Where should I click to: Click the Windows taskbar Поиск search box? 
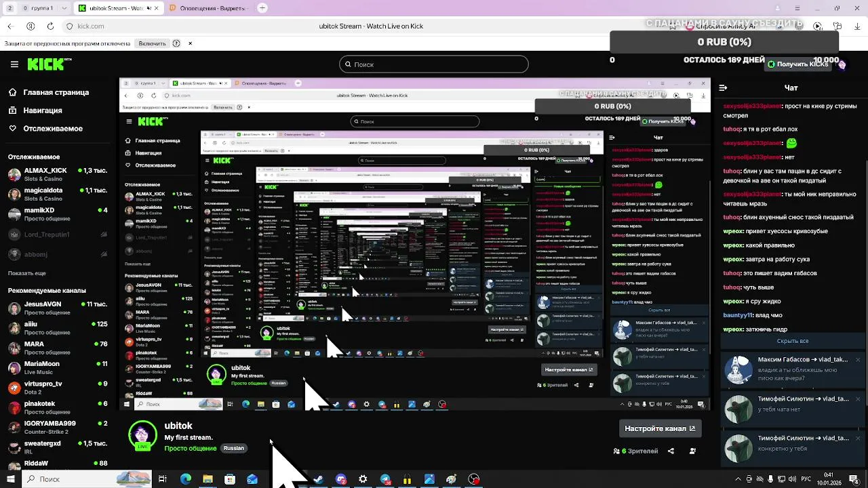click(x=87, y=479)
